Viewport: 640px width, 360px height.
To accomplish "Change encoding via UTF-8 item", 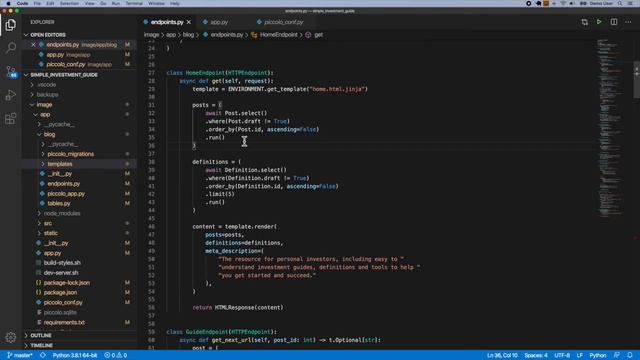I will (562, 355).
